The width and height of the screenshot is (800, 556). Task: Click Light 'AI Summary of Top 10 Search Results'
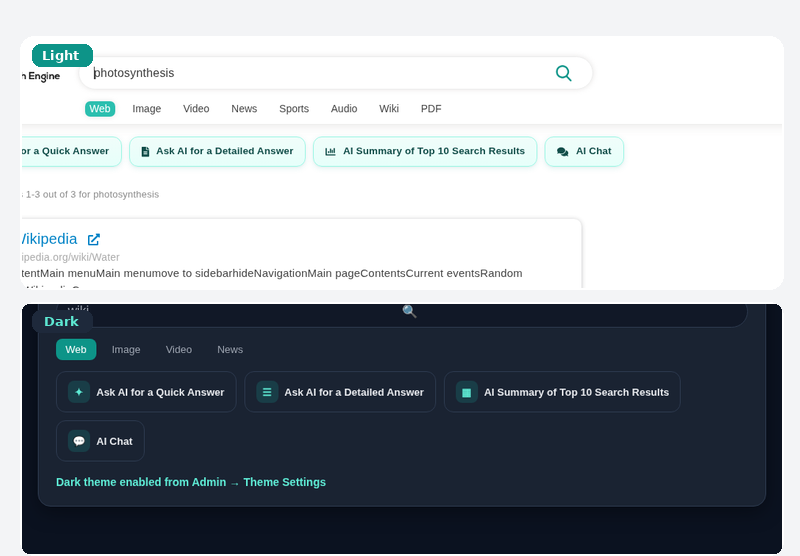pyautogui.click(x=425, y=151)
